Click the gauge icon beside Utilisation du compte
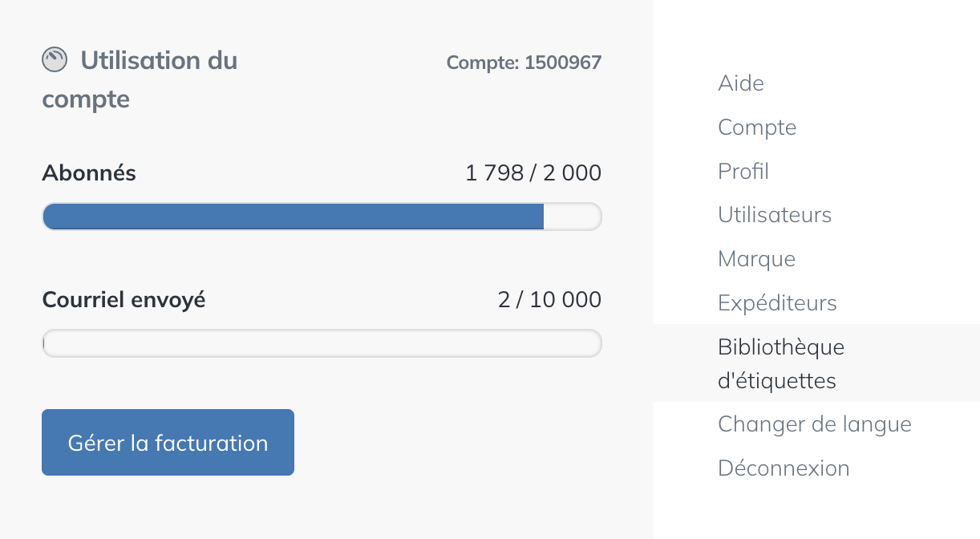This screenshot has width=980, height=539. click(x=55, y=60)
